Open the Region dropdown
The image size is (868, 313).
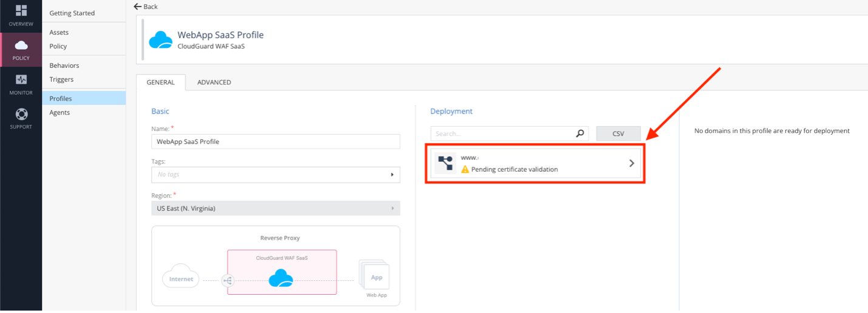click(x=276, y=208)
